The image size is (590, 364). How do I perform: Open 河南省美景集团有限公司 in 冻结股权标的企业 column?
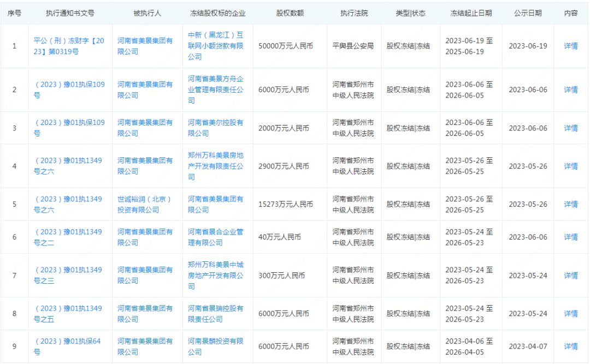pyautogui.click(x=216, y=204)
